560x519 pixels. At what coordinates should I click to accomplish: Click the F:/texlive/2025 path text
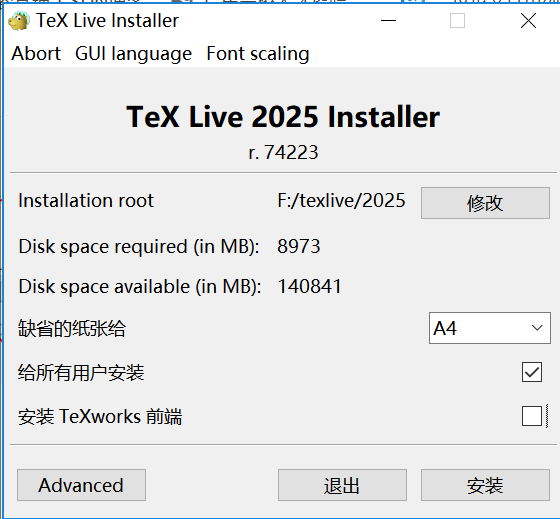[x=341, y=200]
